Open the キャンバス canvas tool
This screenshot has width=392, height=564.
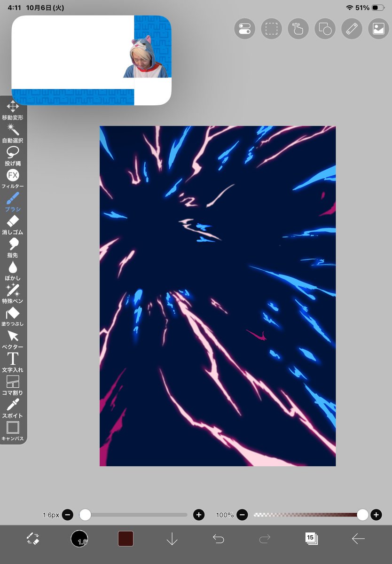click(x=13, y=431)
